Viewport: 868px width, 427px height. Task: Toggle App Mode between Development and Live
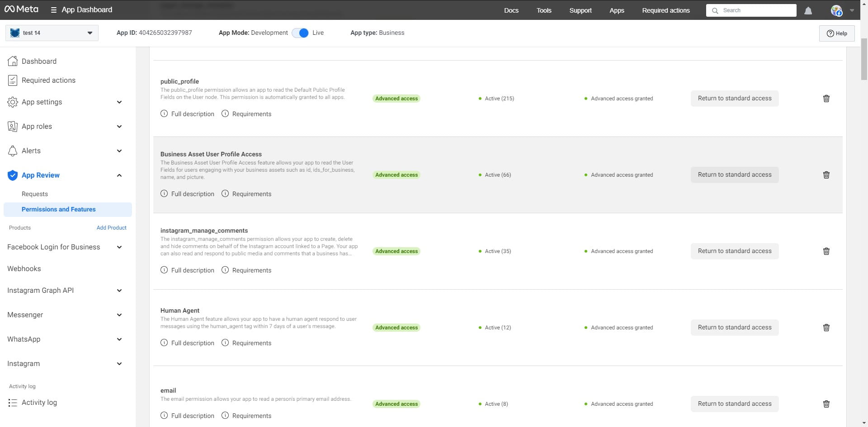[300, 33]
